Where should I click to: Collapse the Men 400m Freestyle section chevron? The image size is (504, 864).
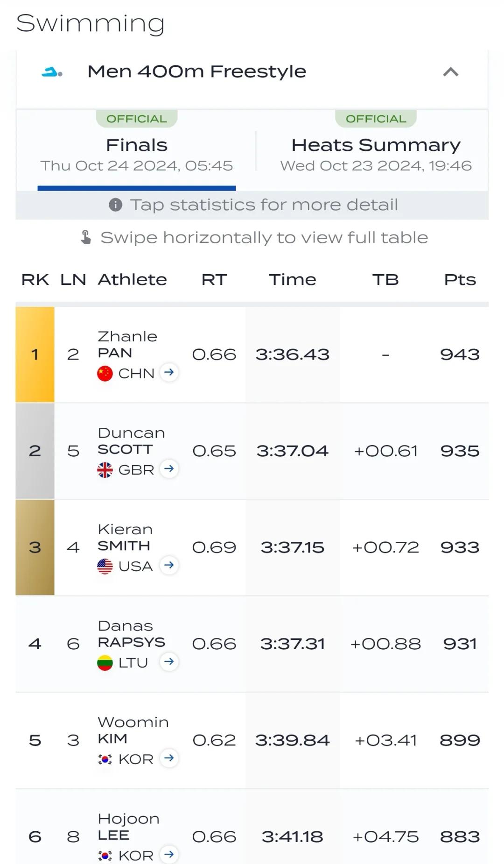[450, 72]
